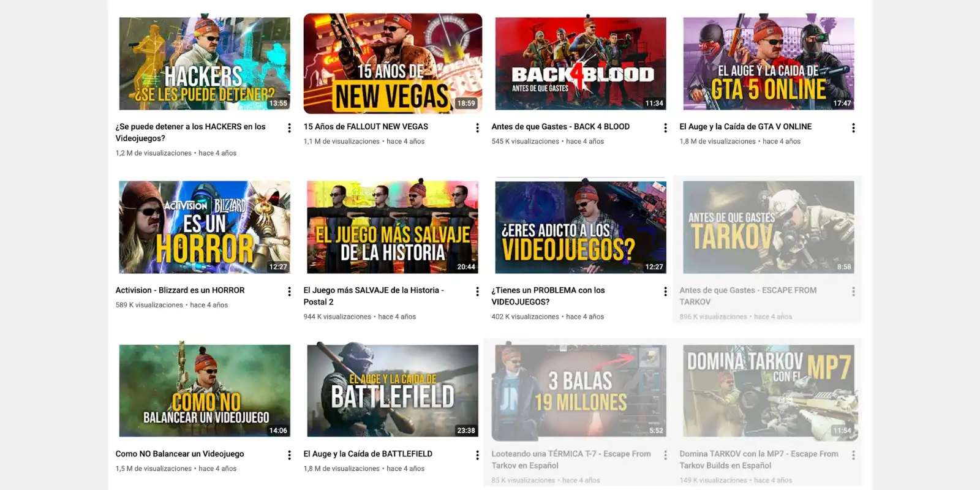Click the 1,1 M de visualizaciones text
The height and width of the screenshot is (490, 980).
tap(342, 141)
